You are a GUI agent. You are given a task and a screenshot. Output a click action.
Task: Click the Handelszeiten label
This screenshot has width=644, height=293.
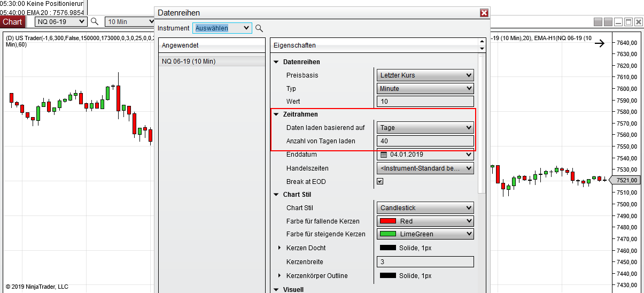(307, 168)
